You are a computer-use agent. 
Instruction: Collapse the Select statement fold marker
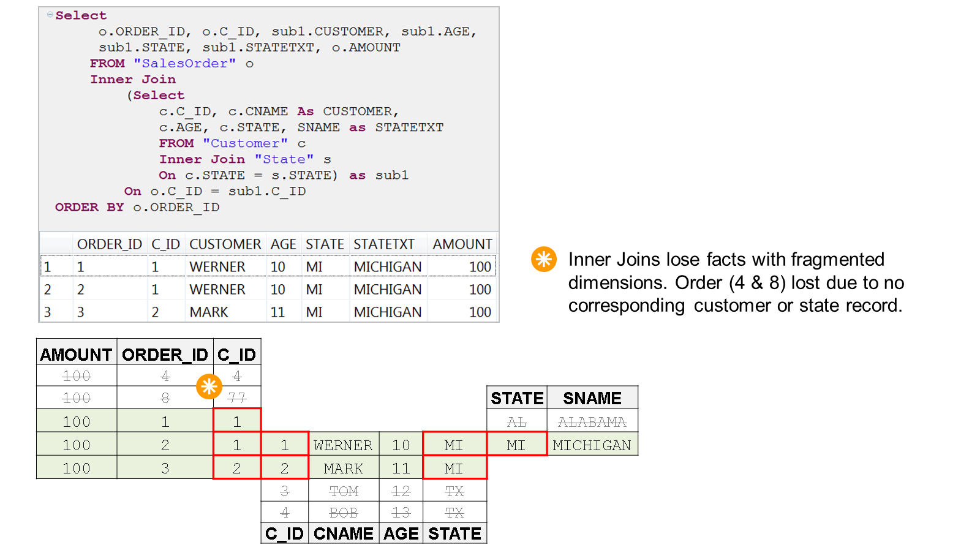coord(50,15)
